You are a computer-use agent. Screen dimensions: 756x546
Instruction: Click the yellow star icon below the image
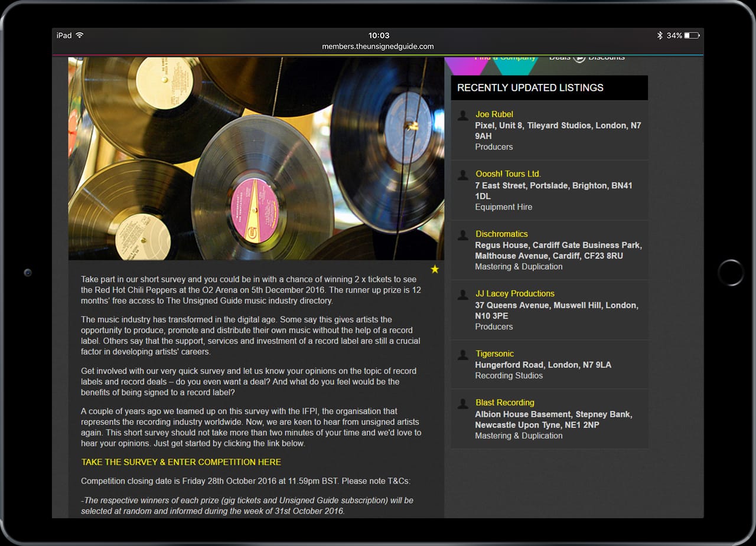tap(435, 269)
